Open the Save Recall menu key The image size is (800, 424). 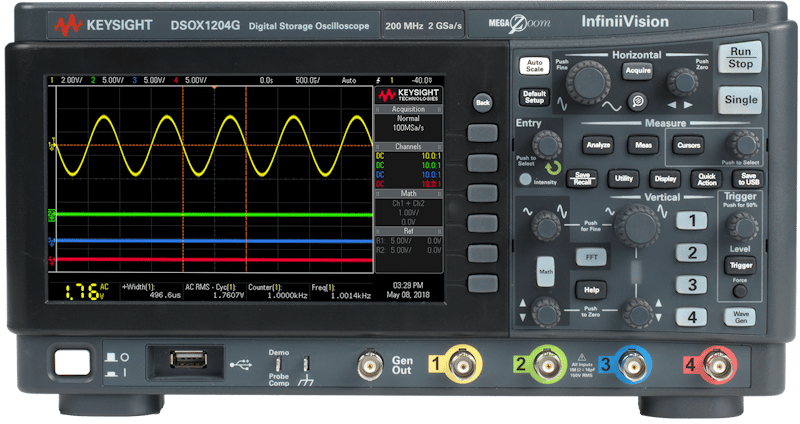pyautogui.click(x=582, y=179)
